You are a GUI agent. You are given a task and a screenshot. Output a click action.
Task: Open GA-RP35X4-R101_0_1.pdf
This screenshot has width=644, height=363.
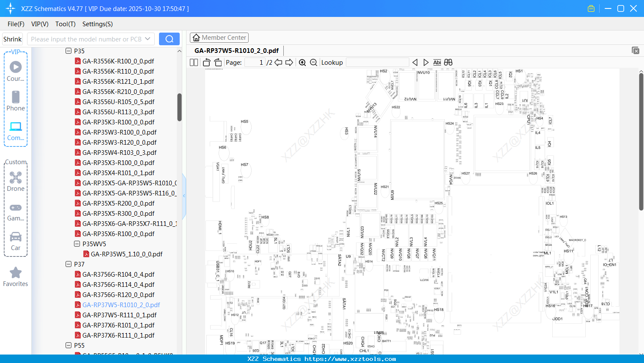(x=118, y=173)
